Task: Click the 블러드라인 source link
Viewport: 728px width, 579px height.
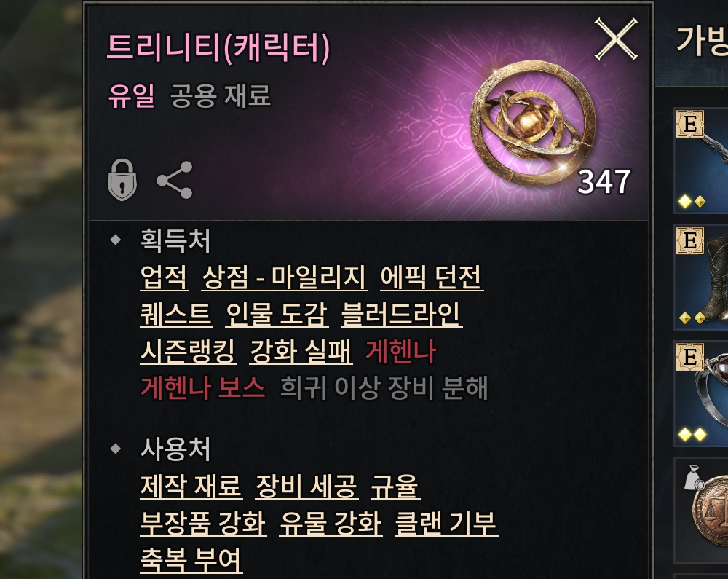Action: click(x=402, y=315)
